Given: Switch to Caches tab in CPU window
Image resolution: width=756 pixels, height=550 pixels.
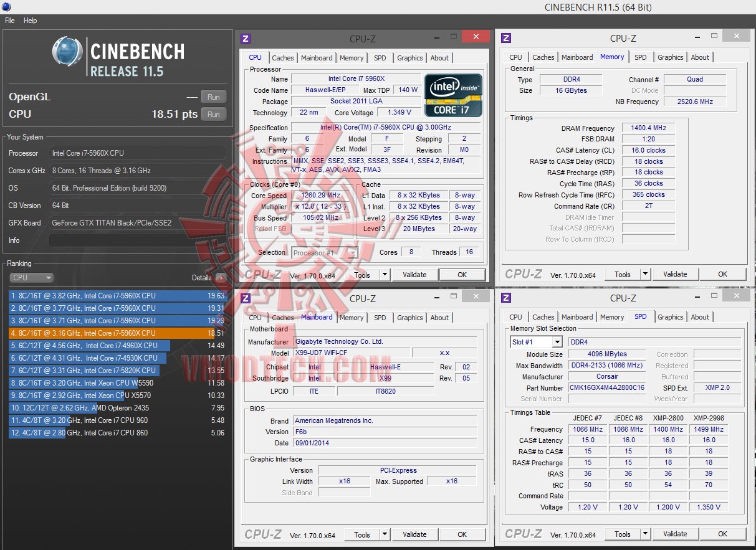Looking at the screenshot, I should tap(283, 58).
